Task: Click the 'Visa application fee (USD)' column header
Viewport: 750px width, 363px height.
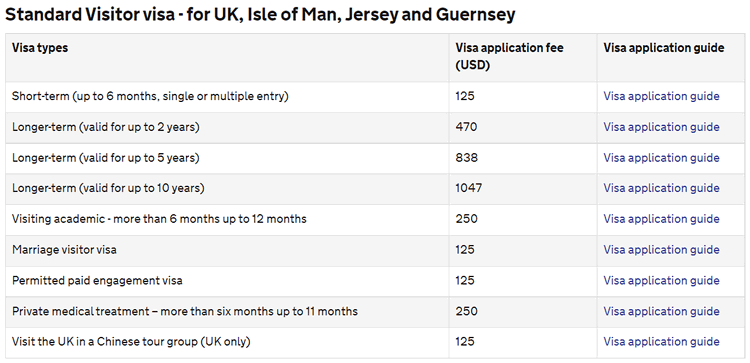Action: pos(509,56)
